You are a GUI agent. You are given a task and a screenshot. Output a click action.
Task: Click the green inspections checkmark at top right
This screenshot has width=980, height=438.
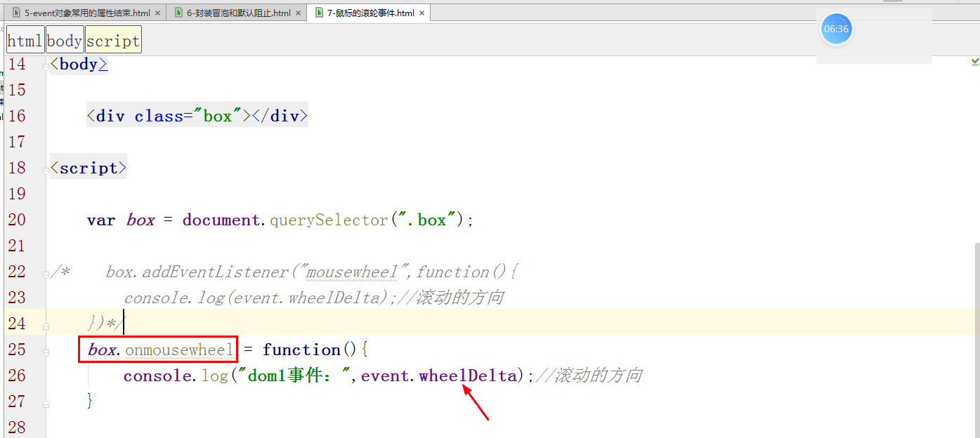(x=976, y=62)
